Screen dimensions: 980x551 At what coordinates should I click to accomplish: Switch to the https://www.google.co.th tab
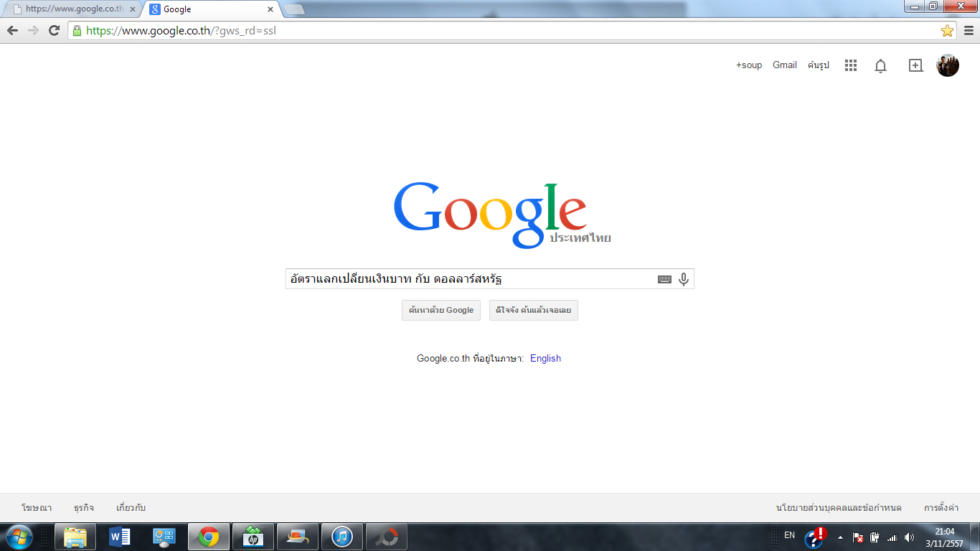coord(73,9)
